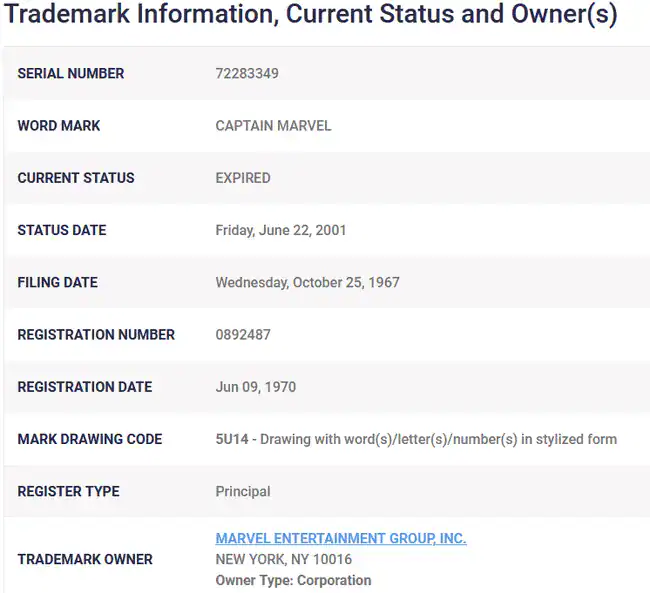Click the WORD MARK label
The width and height of the screenshot is (650, 593).
[58, 126]
